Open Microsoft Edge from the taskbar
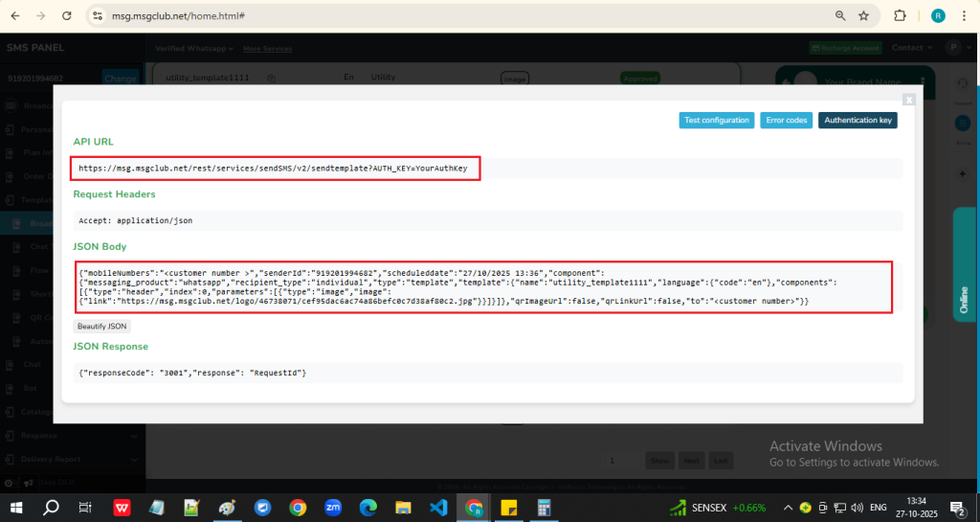 click(x=368, y=508)
